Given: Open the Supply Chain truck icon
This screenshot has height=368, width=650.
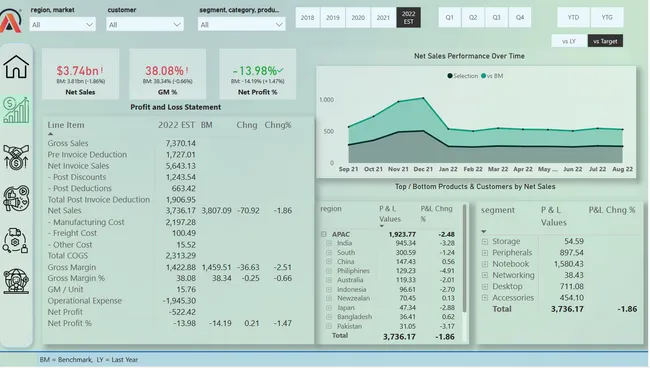Looking at the screenshot, I should click(15, 240).
